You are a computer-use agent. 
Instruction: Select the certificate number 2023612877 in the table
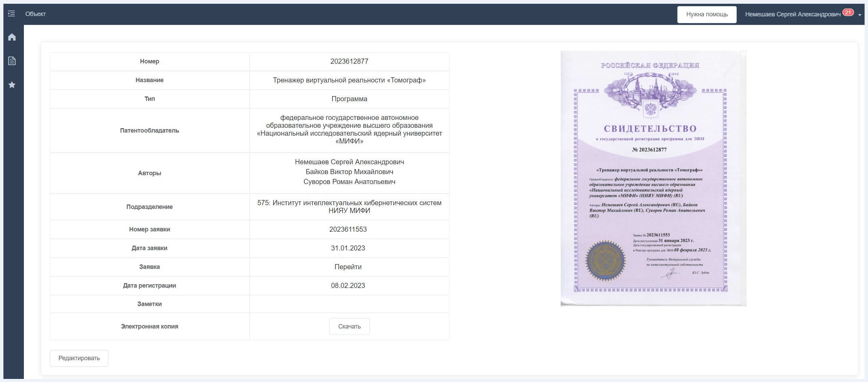[349, 61]
